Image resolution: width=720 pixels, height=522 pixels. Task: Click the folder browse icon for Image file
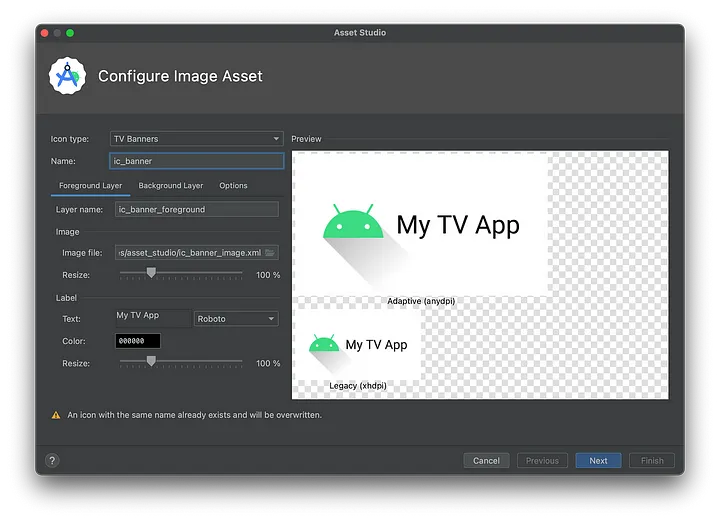coord(270,253)
